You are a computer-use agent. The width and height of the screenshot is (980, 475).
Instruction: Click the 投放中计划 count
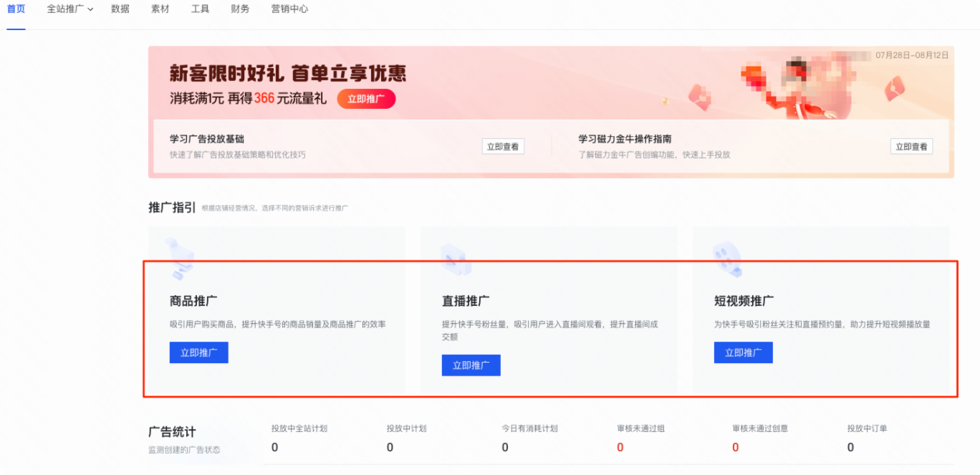(x=390, y=447)
